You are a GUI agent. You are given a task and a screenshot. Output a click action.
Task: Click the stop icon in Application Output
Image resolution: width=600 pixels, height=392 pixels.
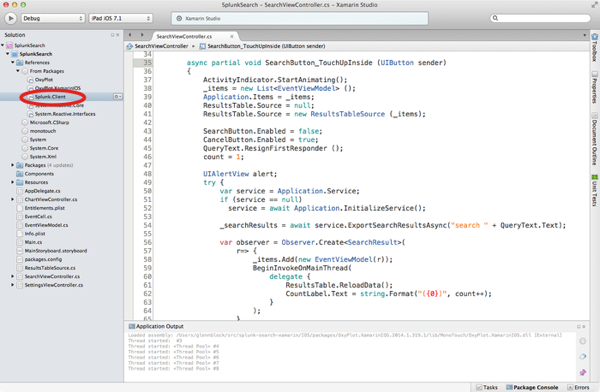click(582, 341)
